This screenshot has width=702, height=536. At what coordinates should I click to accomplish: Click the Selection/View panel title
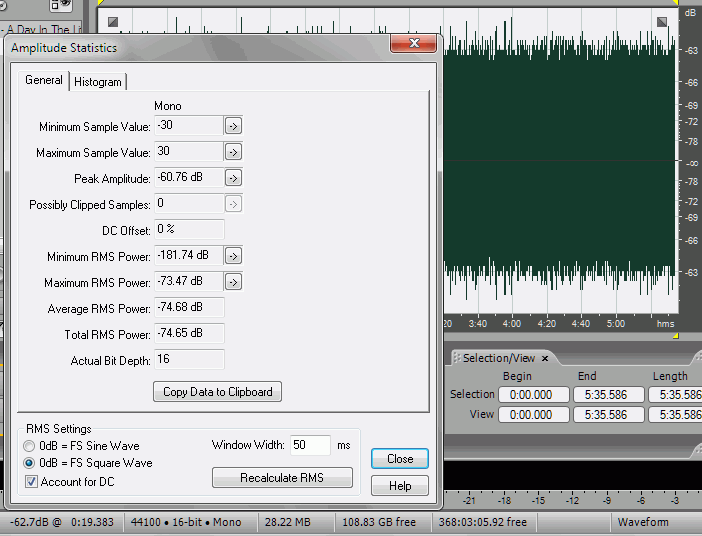coord(499,358)
